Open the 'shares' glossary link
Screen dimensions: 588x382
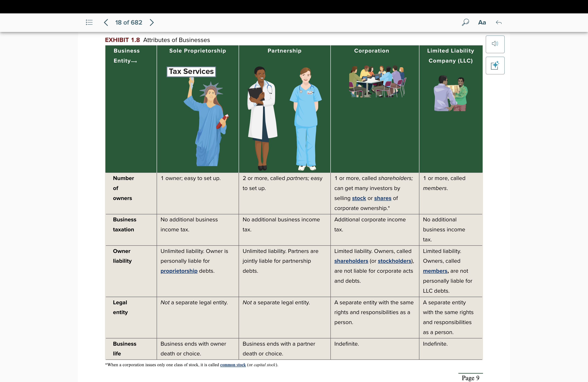(x=382, y=198)
